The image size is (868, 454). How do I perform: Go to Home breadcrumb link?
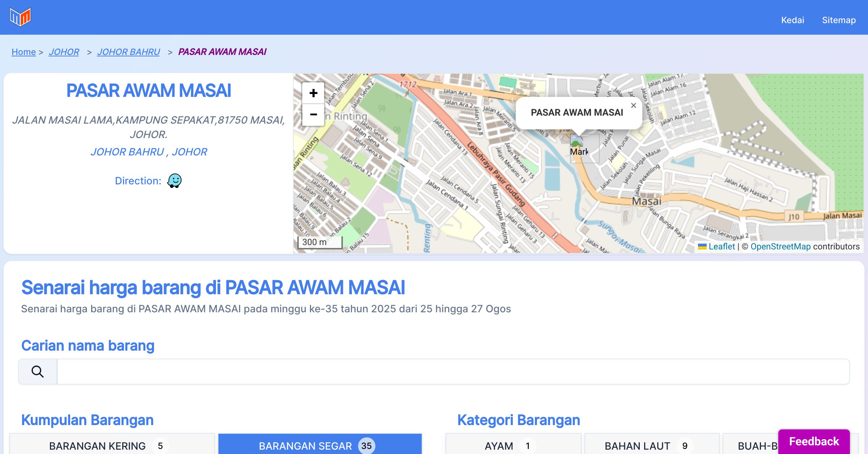pos(24,52)
